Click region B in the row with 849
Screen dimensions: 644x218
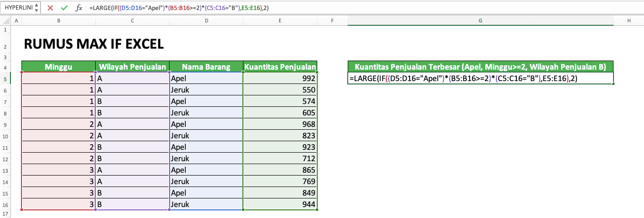(x=132, y=193)
